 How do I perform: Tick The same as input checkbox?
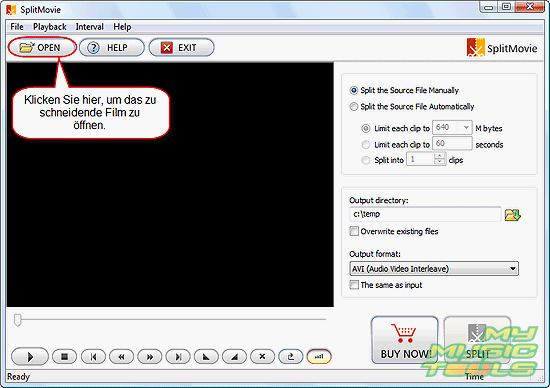pyautogui.click(x=354, y=285)
